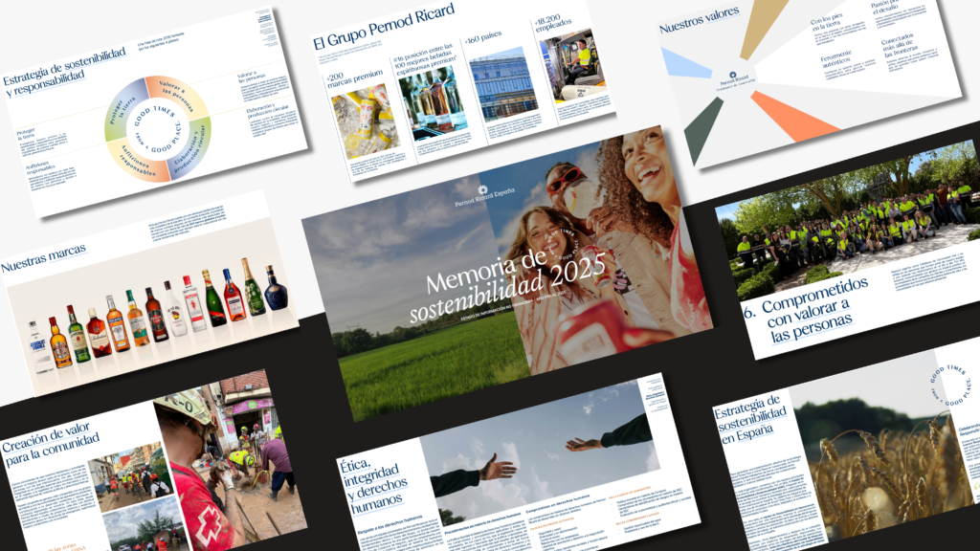This screenshot has height=551, width=980.
Task: Select the Absolut vodka bottle at left of lineup
Action: click(40, 348)
